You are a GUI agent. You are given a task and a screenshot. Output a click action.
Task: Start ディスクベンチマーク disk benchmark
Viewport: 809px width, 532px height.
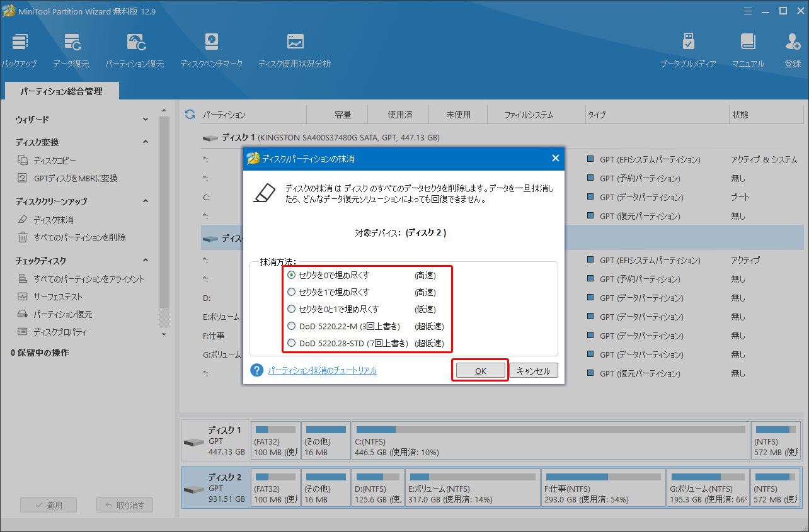pyautogui.click(x=211, y=50)
